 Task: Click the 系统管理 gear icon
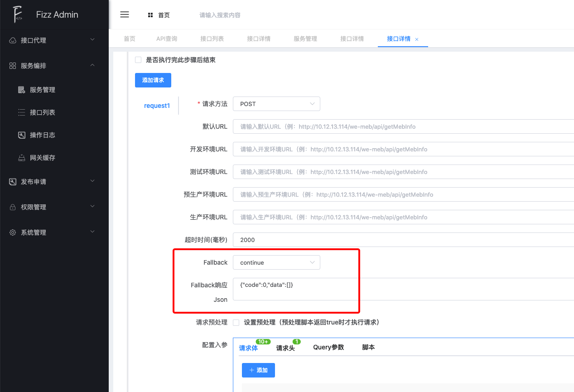tap(13, 232)
